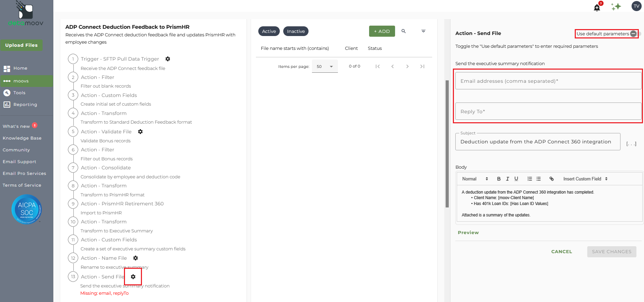Apply bold formatting in Body editor
This screenshot has height=302, width=644.
pyautogui.click(x=499, y=179)
